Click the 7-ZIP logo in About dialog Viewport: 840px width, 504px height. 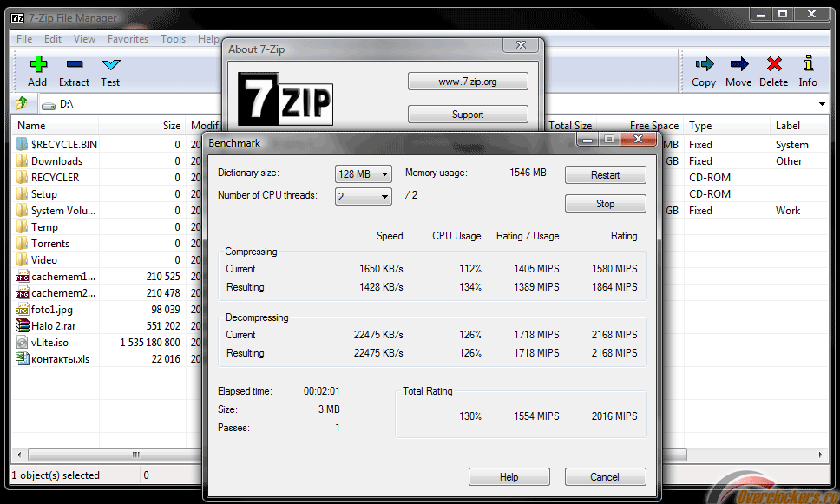[x=285, y=99]
